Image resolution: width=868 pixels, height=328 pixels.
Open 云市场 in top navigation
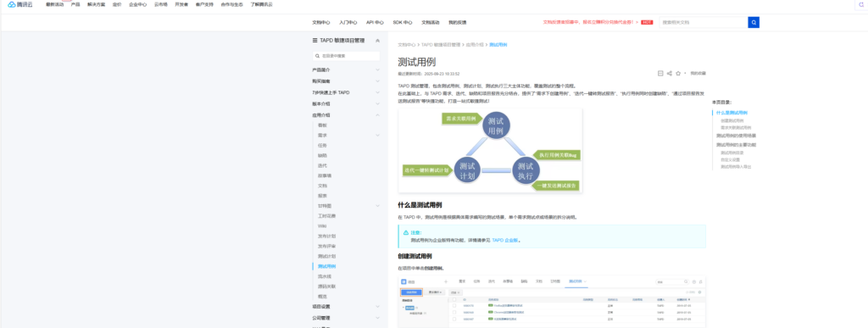[x=160, y=4]
